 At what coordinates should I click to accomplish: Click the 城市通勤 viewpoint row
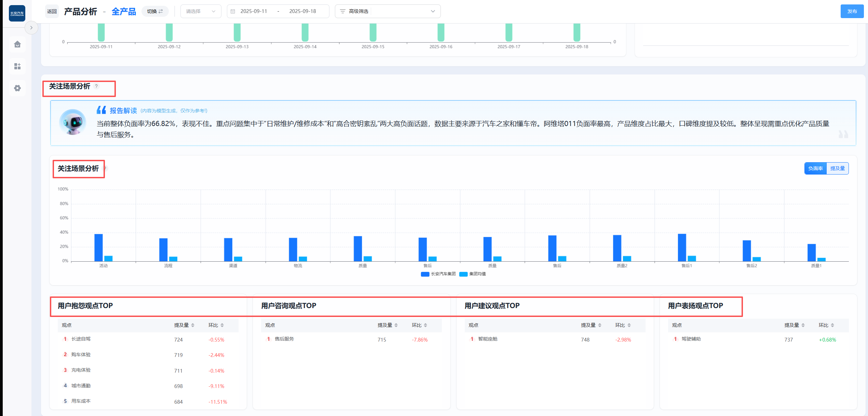148,386
